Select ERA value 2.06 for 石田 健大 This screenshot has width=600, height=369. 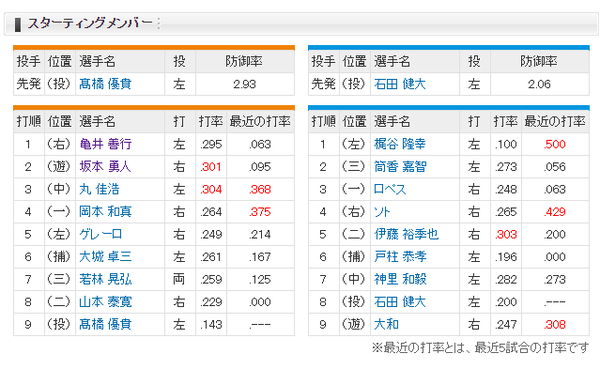point(540,84)
